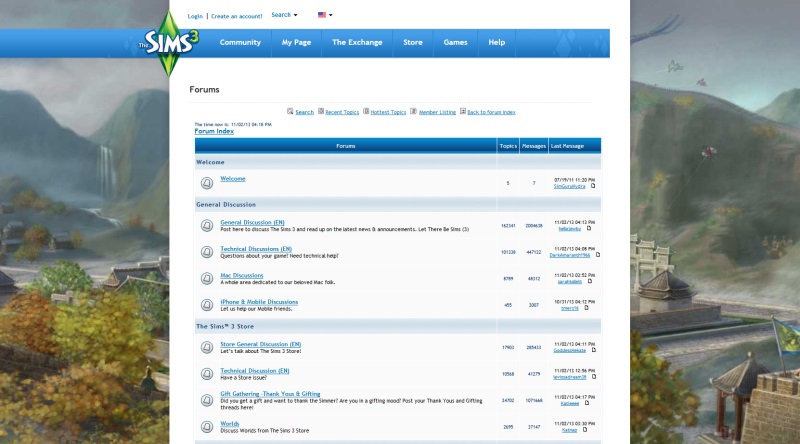Open latest post icon in Store General Discussion row
Screen dimensions: 800x444
click(x=593, y=350)
